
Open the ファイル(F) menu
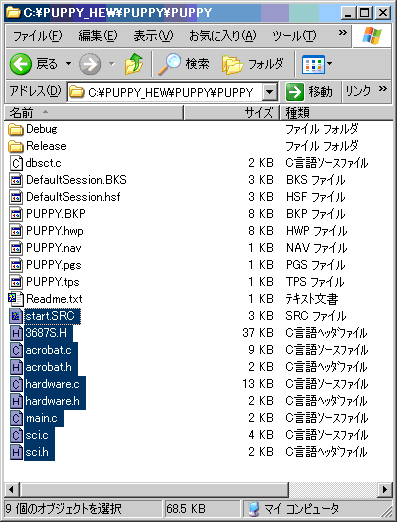(37, 36)
